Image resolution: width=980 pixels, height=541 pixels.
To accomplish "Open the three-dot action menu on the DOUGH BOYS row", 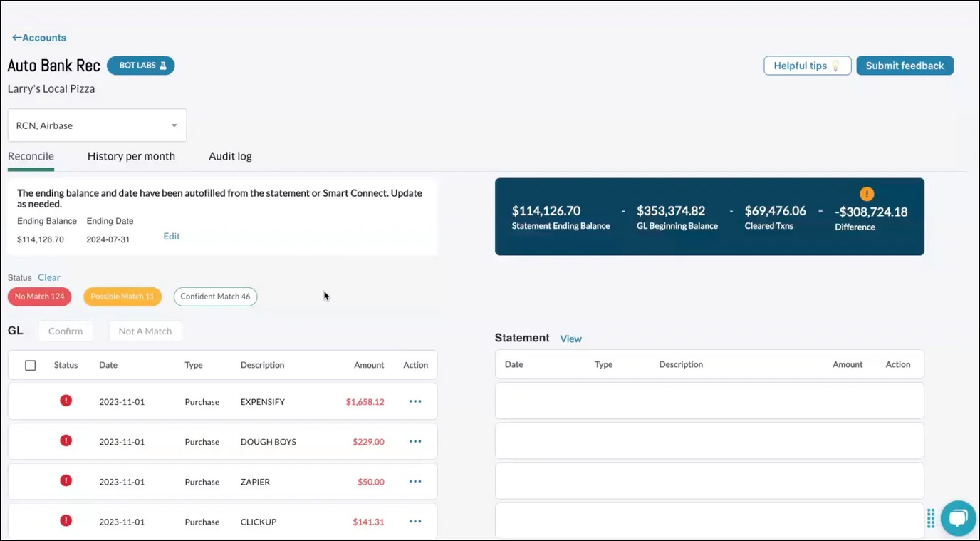I will (x=415, y=441).
